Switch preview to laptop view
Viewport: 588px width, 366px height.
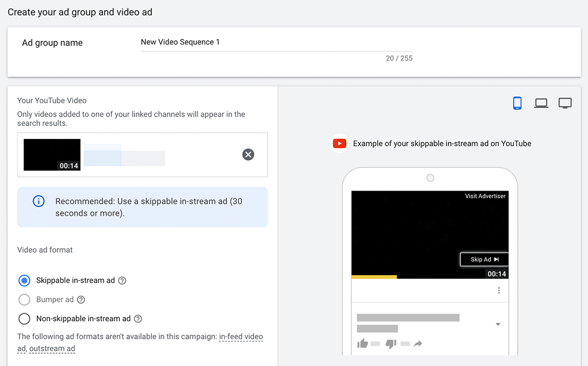(541, 103)
